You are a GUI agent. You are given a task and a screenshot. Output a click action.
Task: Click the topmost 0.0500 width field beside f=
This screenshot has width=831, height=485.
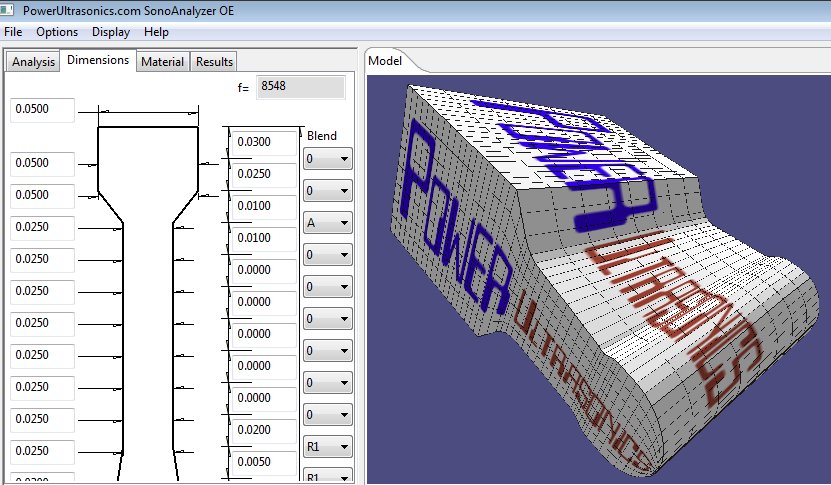42,110
